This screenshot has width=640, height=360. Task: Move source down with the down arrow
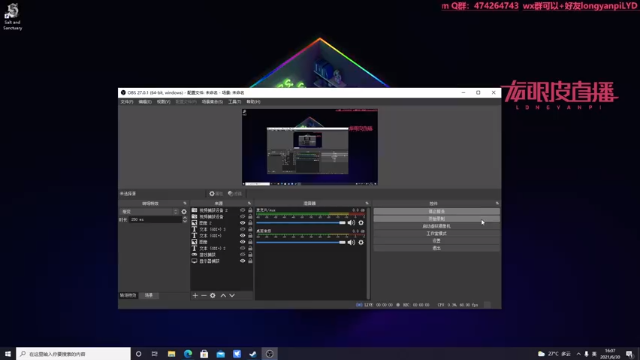(232, 296)
